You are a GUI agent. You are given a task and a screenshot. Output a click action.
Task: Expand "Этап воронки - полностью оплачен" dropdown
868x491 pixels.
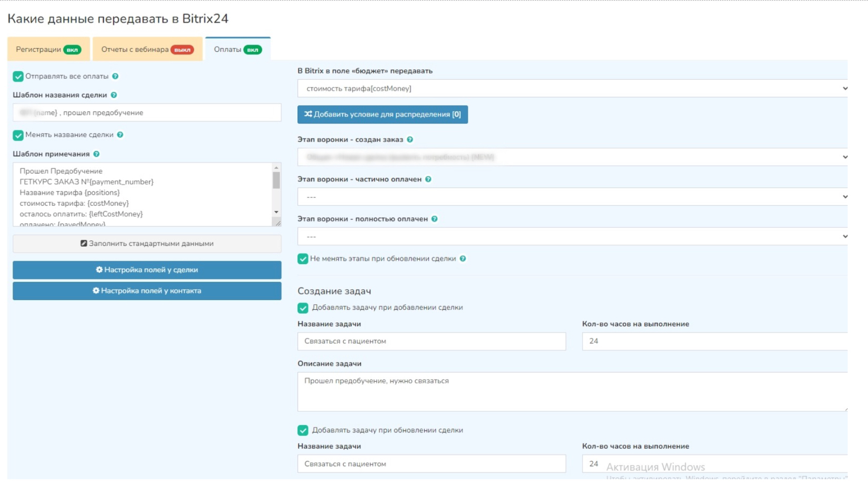point(572,236)
